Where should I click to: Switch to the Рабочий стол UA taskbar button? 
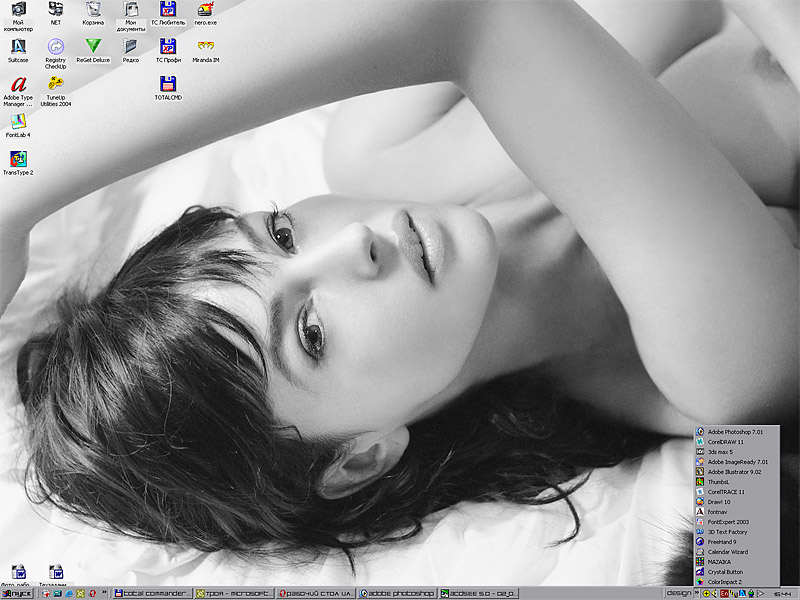pyautogui.click(x=316, y=593)
